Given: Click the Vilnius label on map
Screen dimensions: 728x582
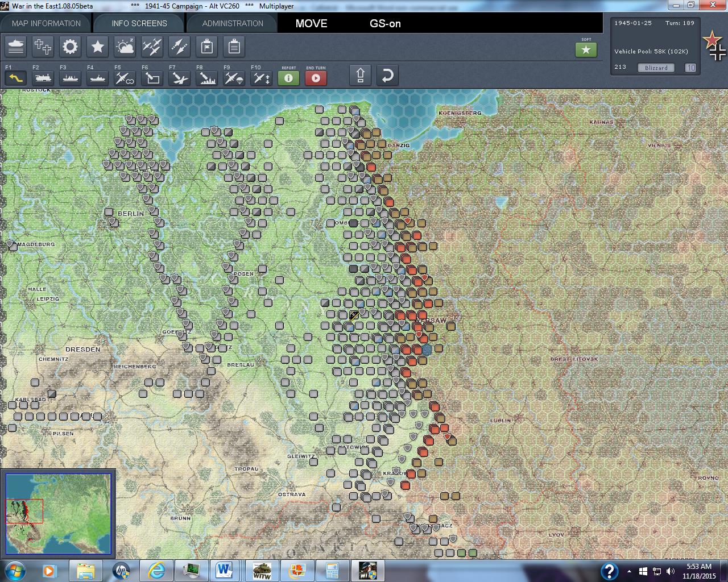Looking at the screenshot, I should point(659,145).
